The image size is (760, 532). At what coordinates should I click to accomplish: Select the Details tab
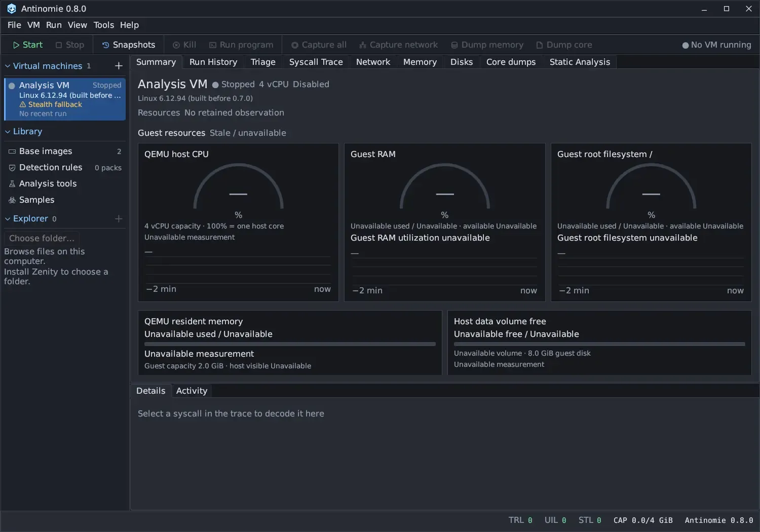150,391
